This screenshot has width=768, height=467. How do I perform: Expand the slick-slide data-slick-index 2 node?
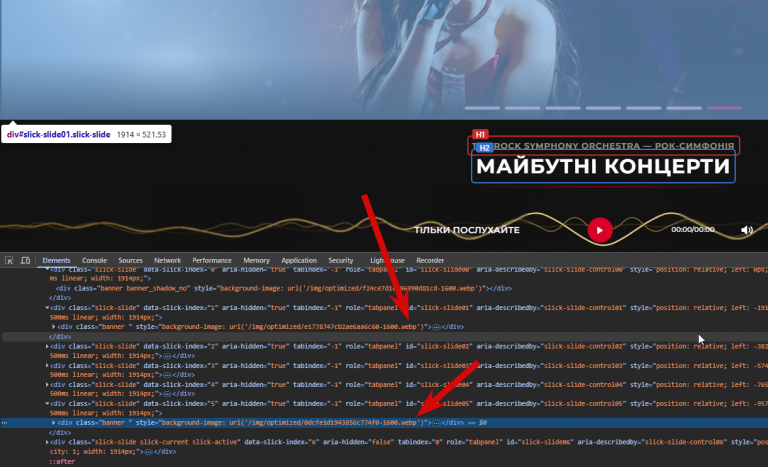tap(47, 346)
